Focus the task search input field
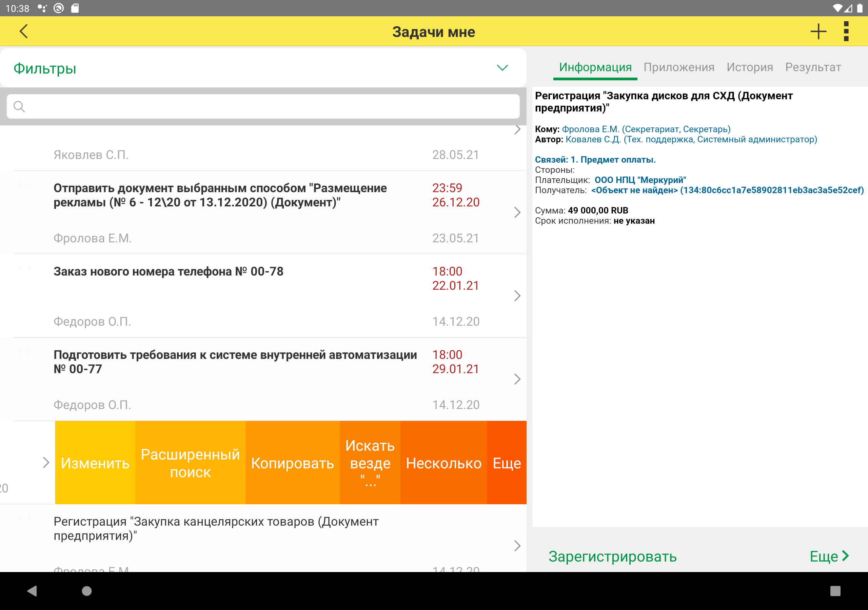 pos(264,106)
